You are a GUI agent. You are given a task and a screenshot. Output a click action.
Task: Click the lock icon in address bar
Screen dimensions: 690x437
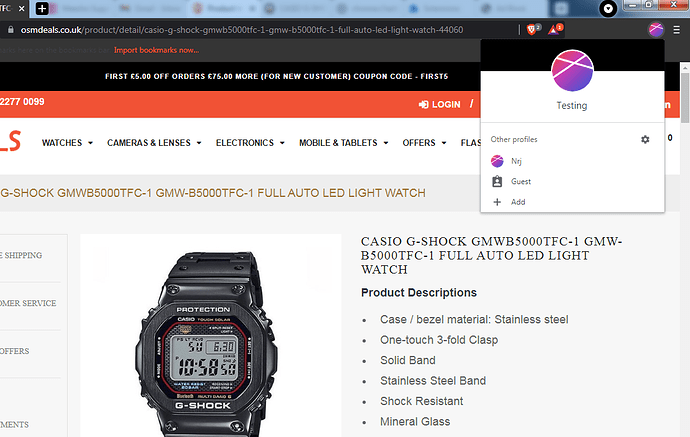coord(11,30)
